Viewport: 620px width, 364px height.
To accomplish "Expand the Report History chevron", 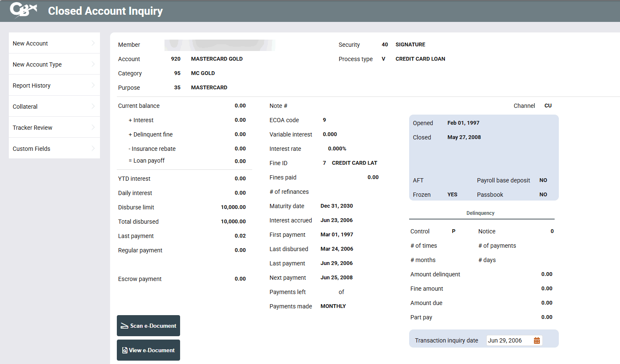I will point(93,85).
